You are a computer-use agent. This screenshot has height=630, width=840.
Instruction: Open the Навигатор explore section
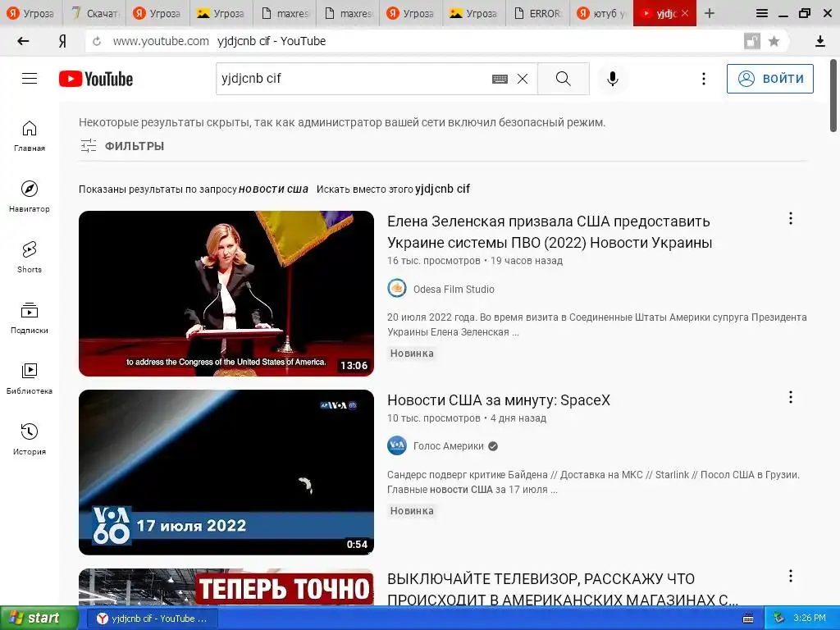[30, 197]
